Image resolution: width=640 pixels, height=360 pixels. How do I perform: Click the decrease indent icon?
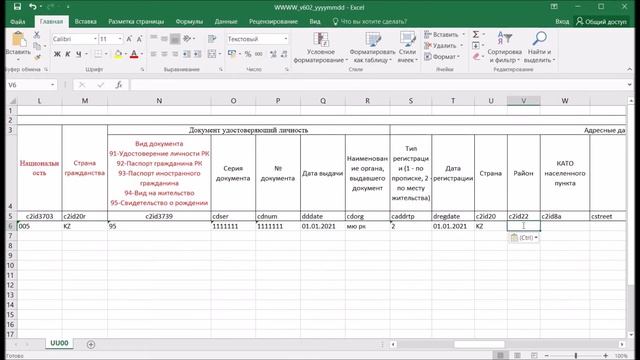click(187, 54)
